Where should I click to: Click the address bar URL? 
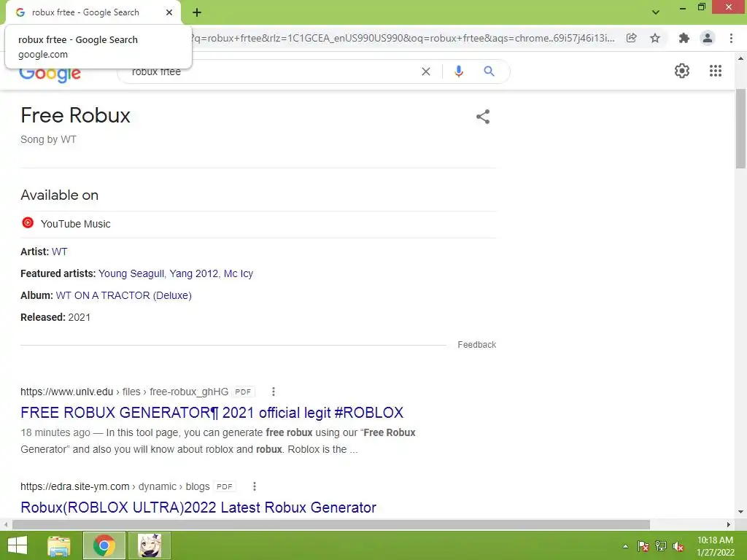click(x=403, y=38)
